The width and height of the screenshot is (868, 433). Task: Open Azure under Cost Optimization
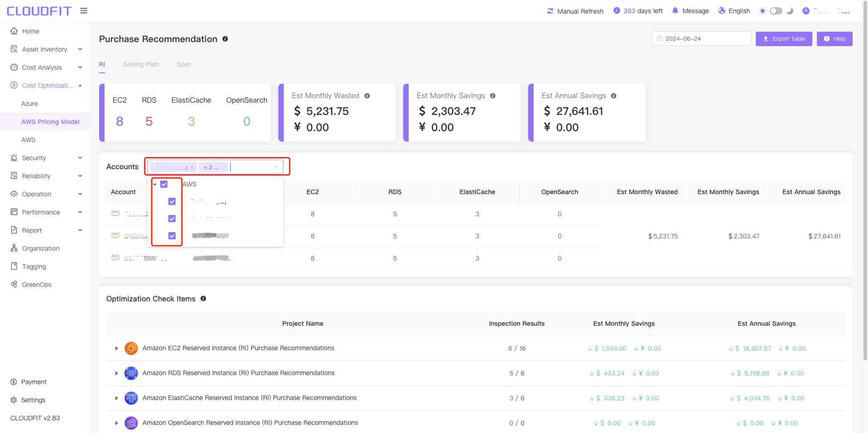[29, 104]
